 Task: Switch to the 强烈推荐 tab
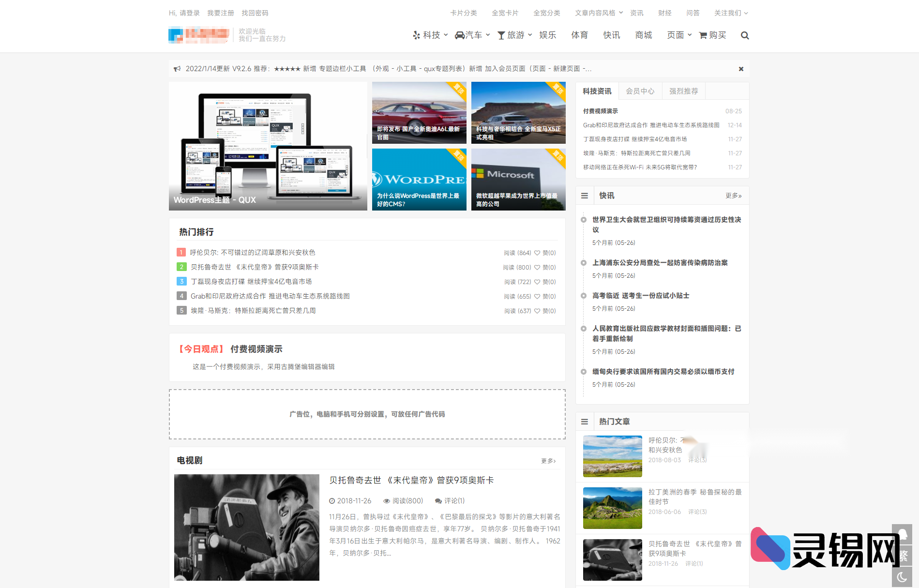683,91
